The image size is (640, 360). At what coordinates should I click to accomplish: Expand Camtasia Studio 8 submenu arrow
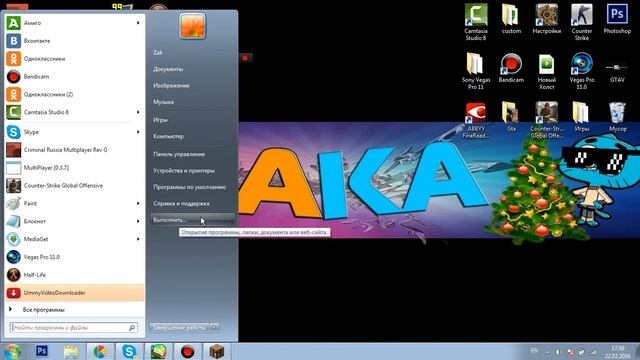pos(138,112)
